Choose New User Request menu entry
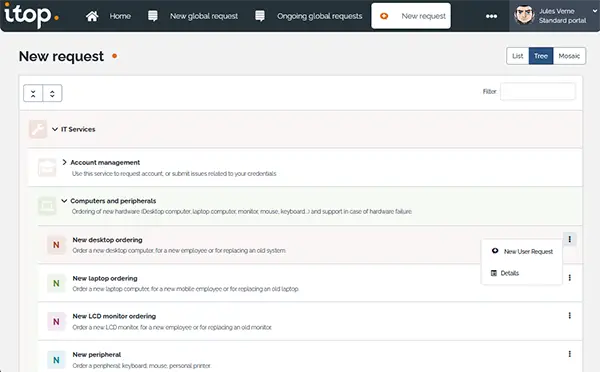Image resolution: width=600 pixels, height=372 pixels. 522,251
